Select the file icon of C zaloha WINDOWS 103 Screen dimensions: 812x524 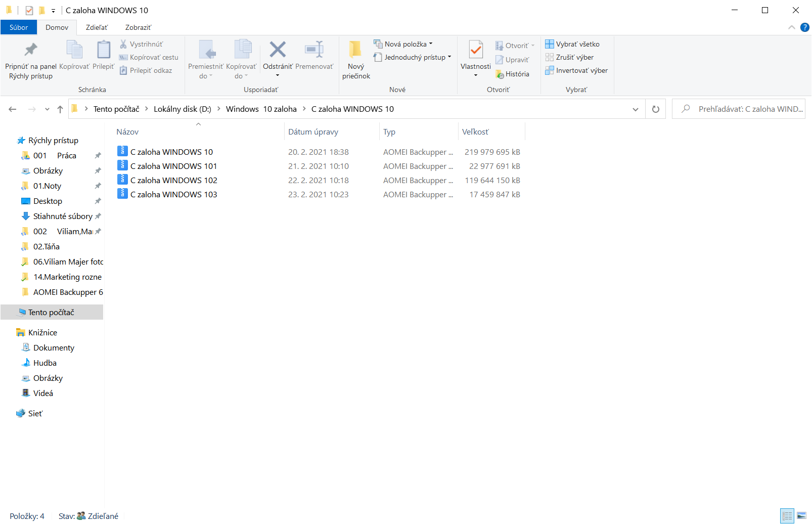pos(122,193)
